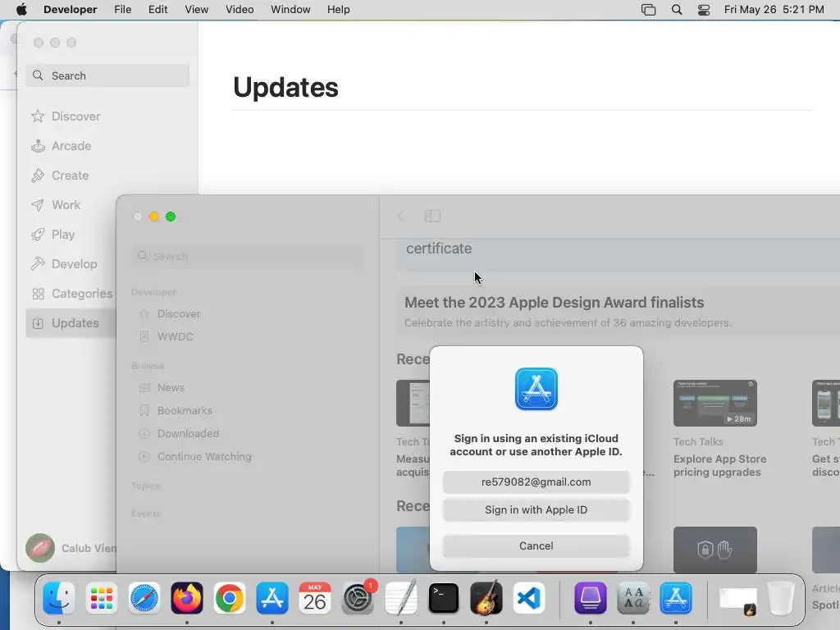Open Finder from the Dock
Viewport: 840px width, 630px height.
click(x=58, y=598)
